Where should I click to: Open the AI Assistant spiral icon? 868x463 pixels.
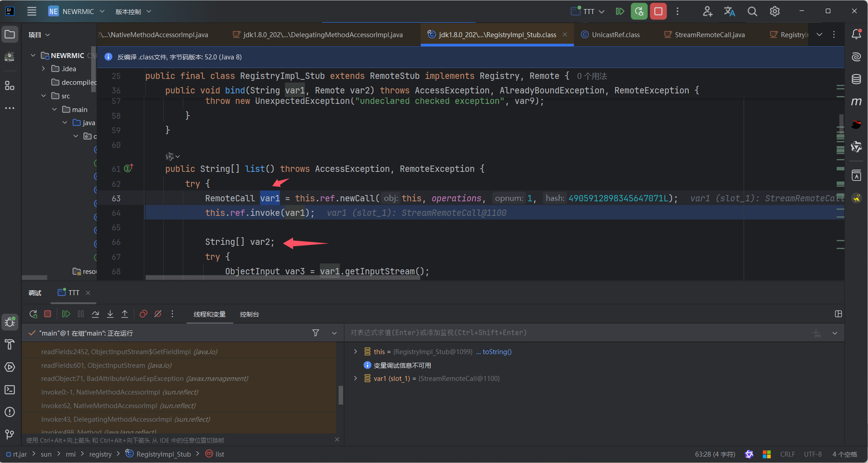[856, 57]
